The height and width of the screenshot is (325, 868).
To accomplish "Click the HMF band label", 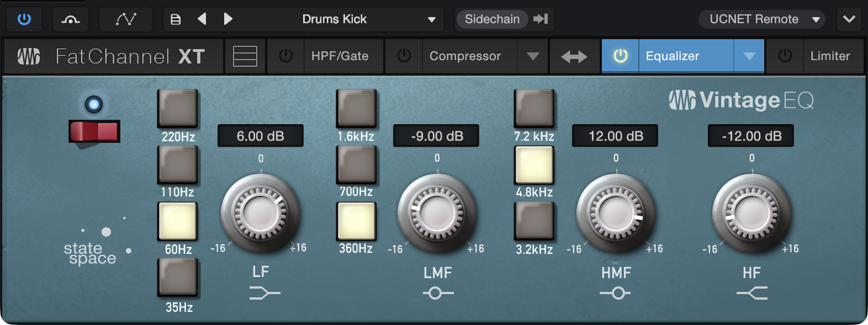I will point(616,273).
